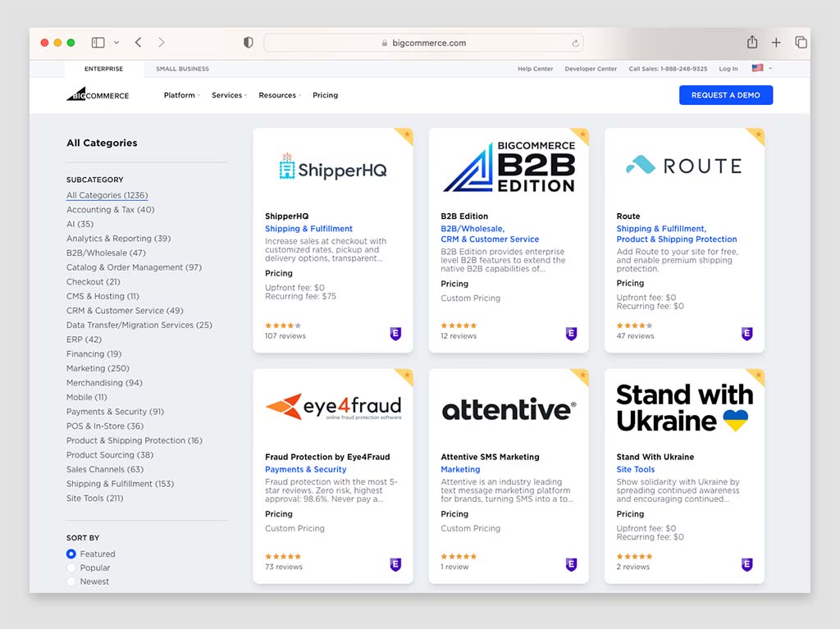The image size is (840, 629).
Task: Filter by Checkout (21) subcategory
Action: pyautogui.click(x=94, y=282)
